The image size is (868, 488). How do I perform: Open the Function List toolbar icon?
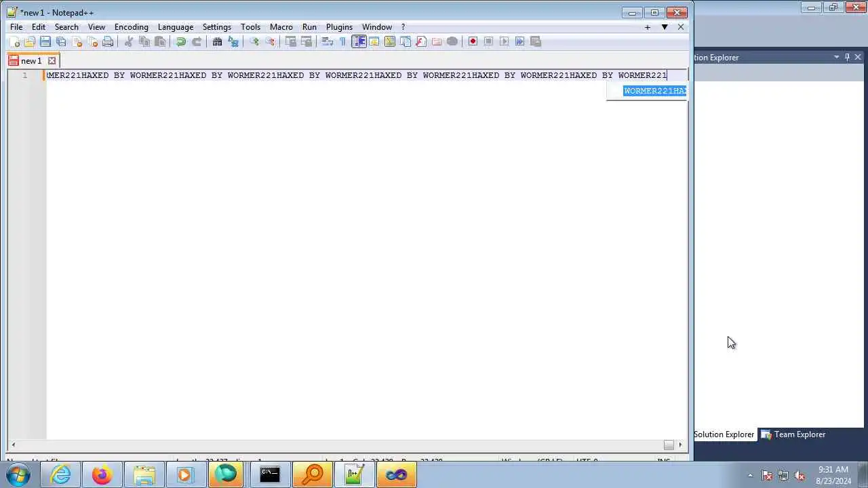pyautogui.click(x=421, y=41)
